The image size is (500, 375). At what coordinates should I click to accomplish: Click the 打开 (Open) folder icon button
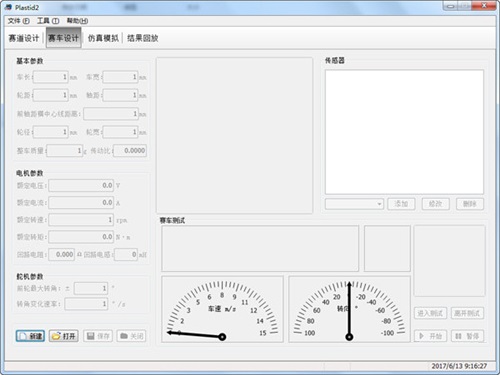point(64,336)
